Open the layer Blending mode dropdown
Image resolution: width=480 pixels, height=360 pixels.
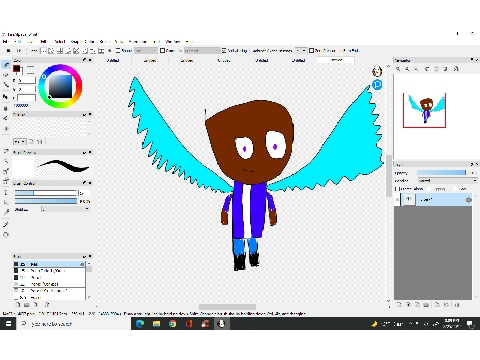pyautogui.click(x=448, y=180)
